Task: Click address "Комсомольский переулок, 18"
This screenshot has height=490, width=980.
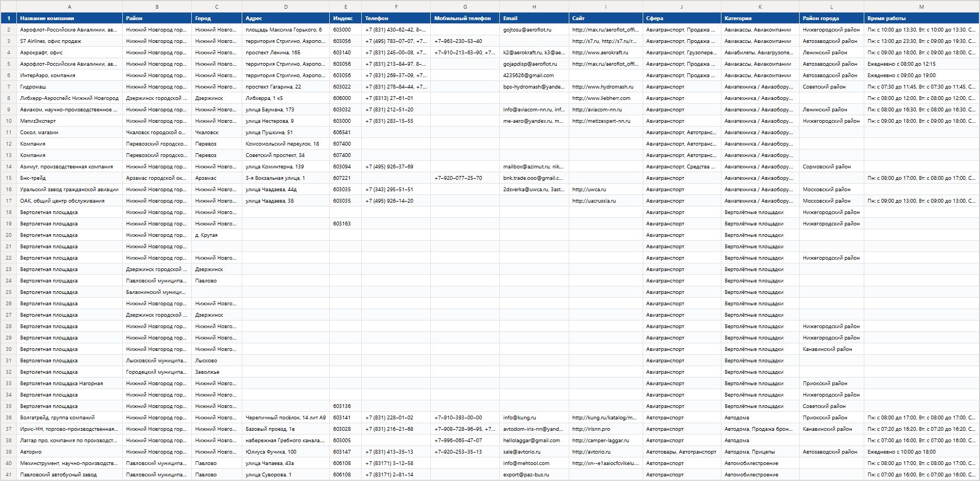Action: 286,144
